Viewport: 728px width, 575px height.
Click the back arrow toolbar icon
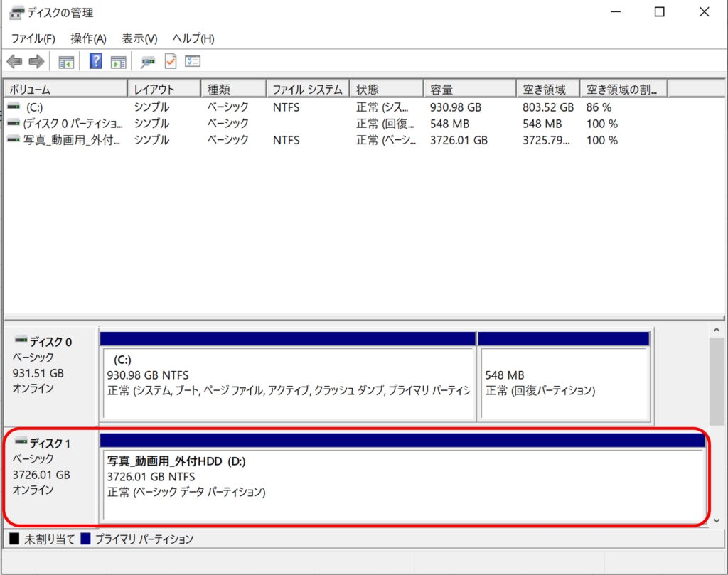coord(14,62)
